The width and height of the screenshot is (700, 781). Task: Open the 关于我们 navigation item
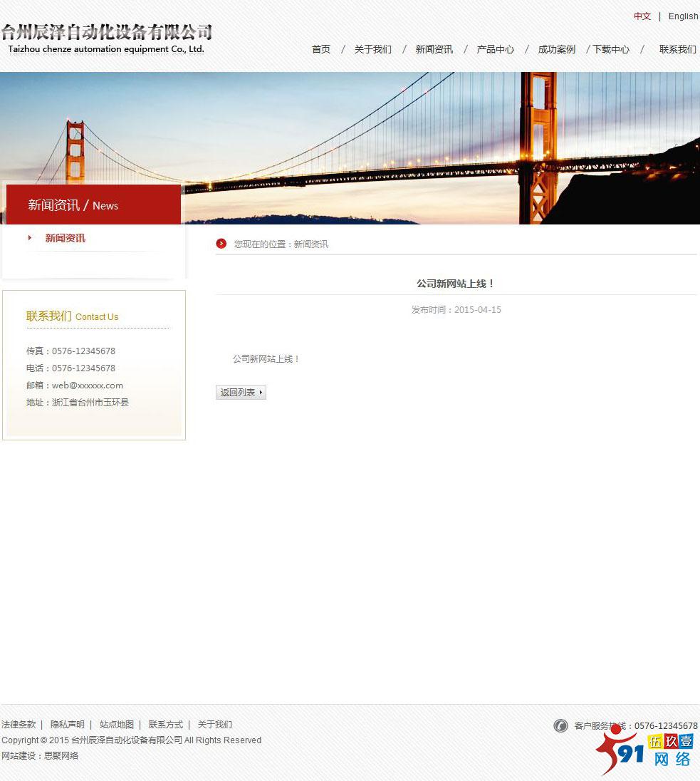coord(373,49)
